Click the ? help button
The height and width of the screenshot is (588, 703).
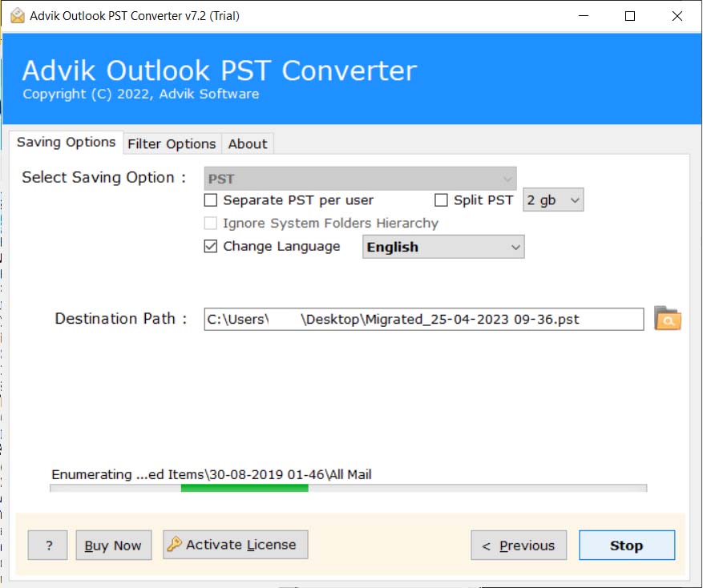[x=48, y=546]
